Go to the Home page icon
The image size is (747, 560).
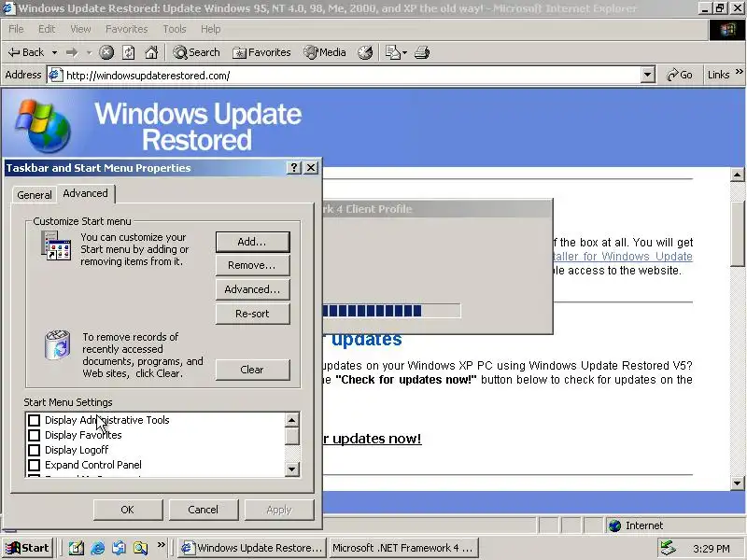tap(151, 52)
